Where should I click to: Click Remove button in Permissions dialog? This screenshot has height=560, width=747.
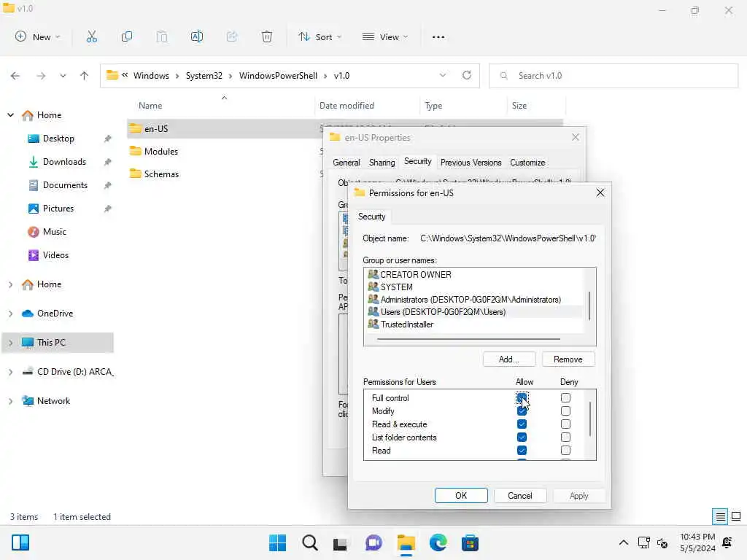click(x=568, y=359)
